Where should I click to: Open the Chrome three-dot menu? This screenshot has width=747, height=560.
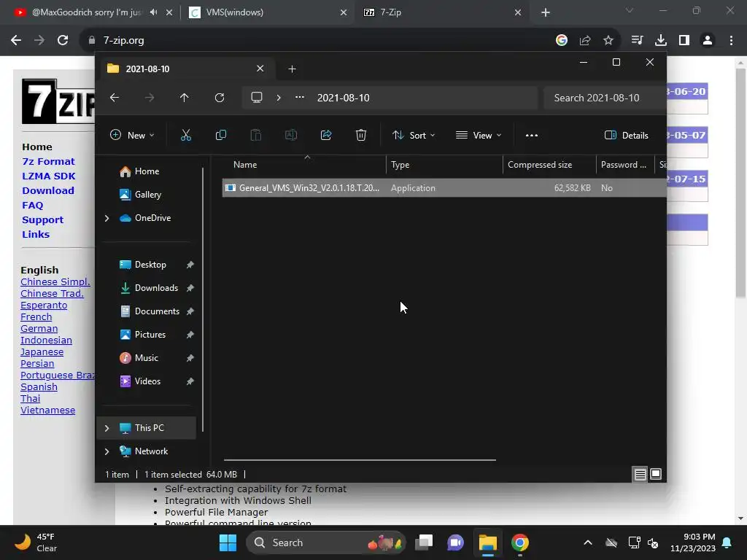(731, 40)
